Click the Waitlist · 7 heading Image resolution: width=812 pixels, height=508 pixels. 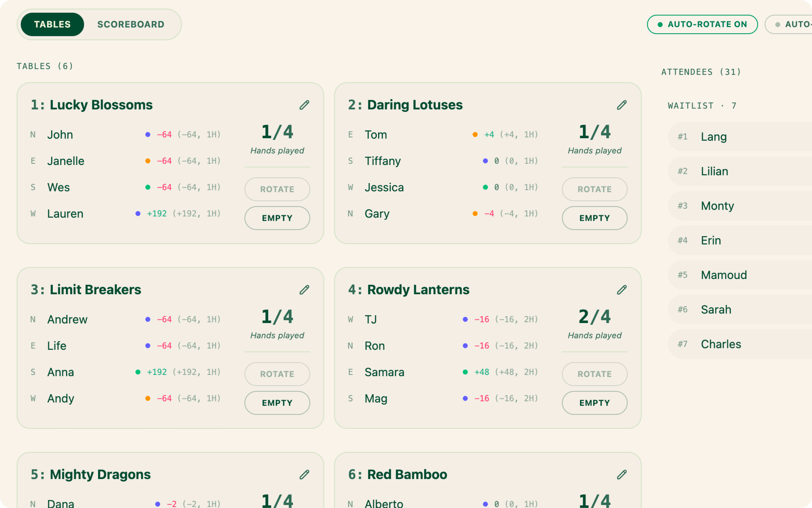702,106
